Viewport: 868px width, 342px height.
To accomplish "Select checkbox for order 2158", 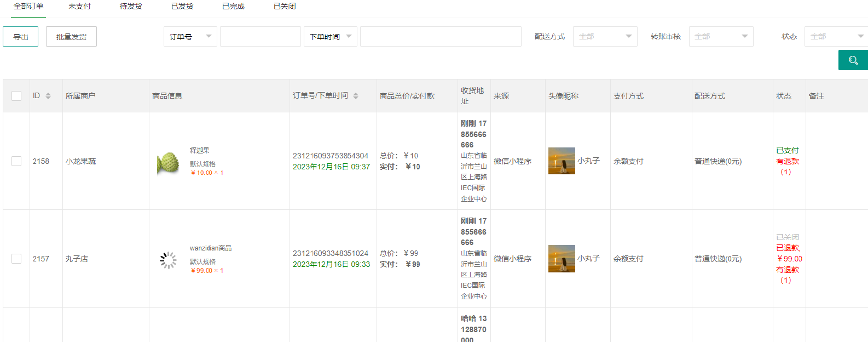I will [16, 161].
